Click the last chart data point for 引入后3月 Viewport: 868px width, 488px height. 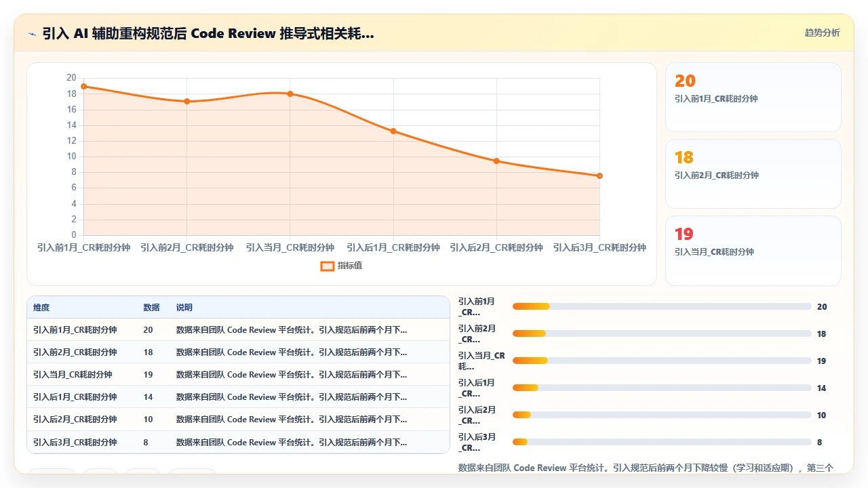pyautogui.click(x=599, y=176)
